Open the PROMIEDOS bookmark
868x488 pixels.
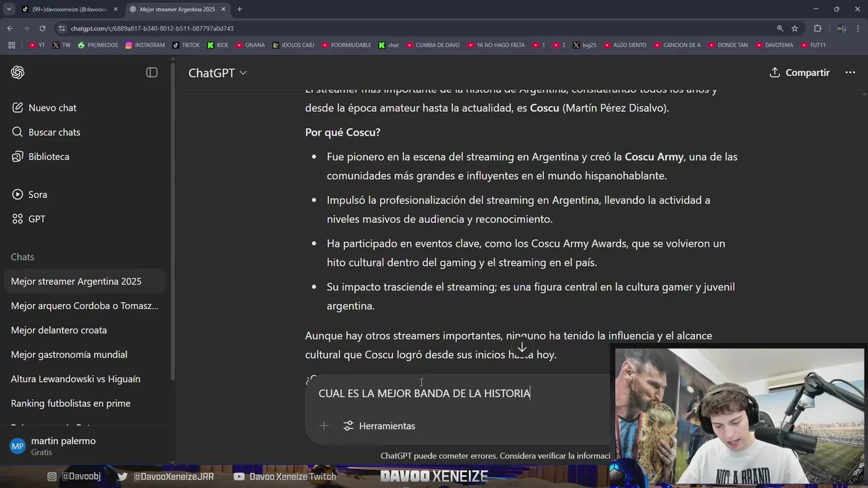[98, 45]
